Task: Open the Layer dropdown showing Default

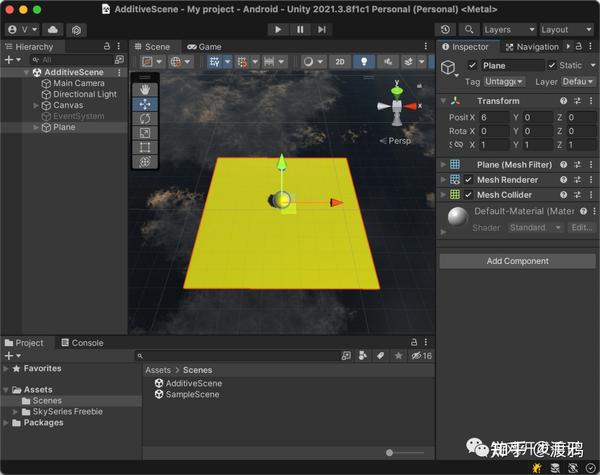Action: (x=578, y=82)
